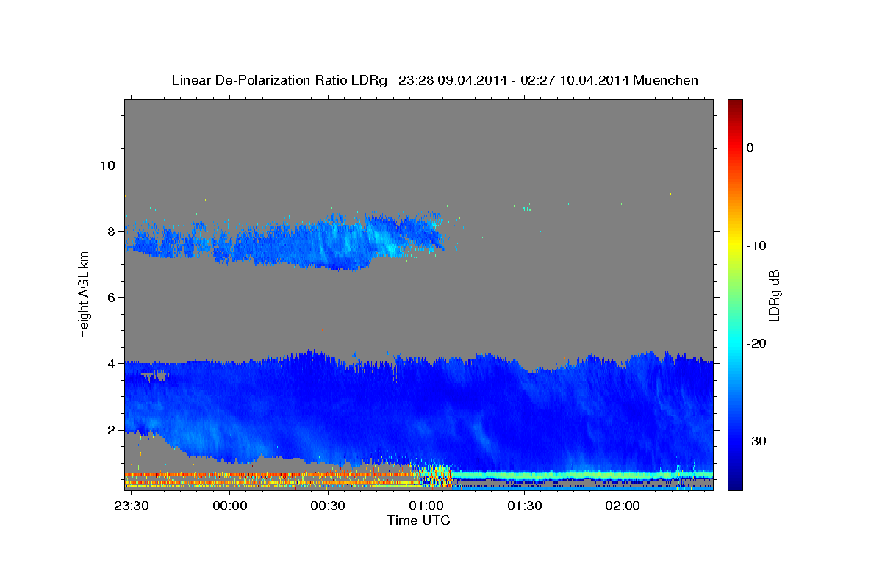Click the dark blue bottom of the colorbar
This screenshot has width=882, height=588.
[735, 482]
